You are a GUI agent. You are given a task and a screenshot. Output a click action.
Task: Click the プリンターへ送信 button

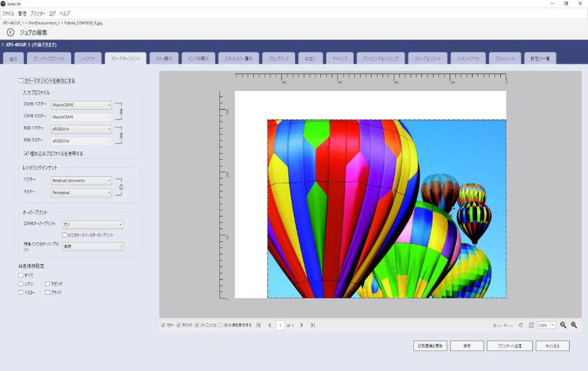click(509, 346)
